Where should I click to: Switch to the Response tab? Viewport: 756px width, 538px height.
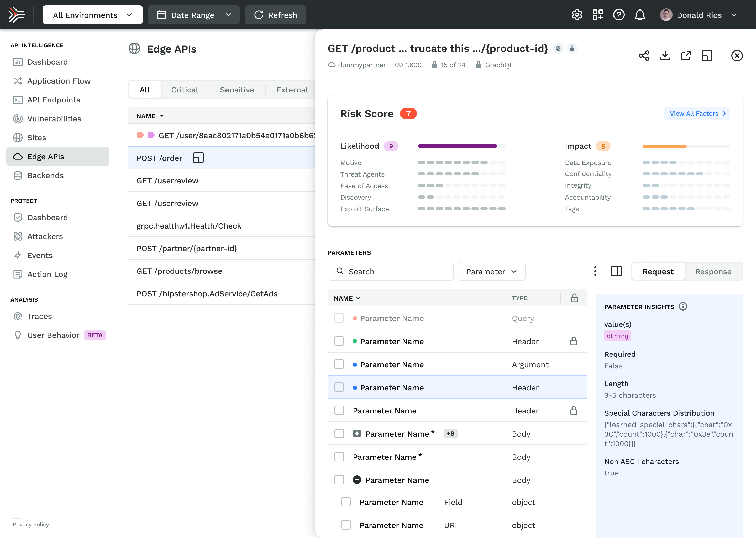(713, 271)
